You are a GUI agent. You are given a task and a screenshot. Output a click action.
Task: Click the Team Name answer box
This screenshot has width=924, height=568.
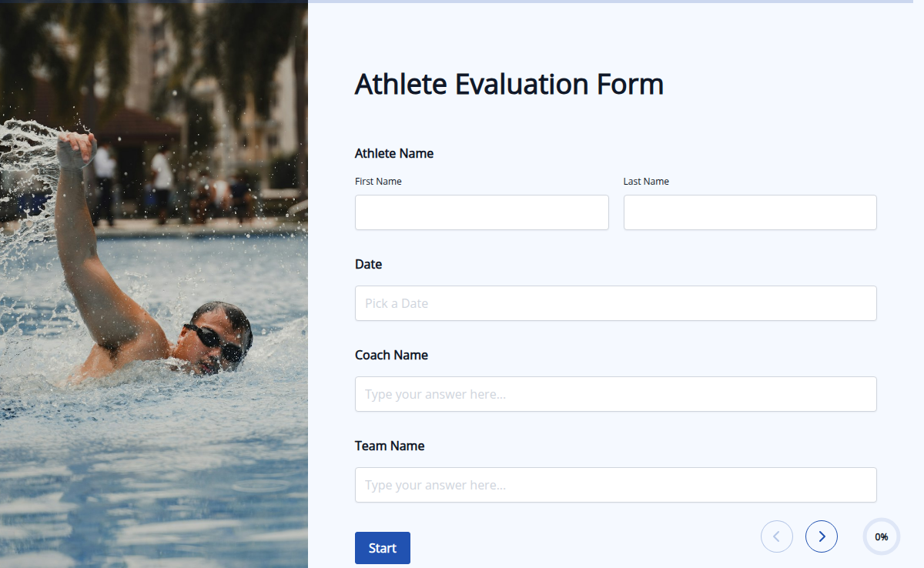[x=615, y=484]
